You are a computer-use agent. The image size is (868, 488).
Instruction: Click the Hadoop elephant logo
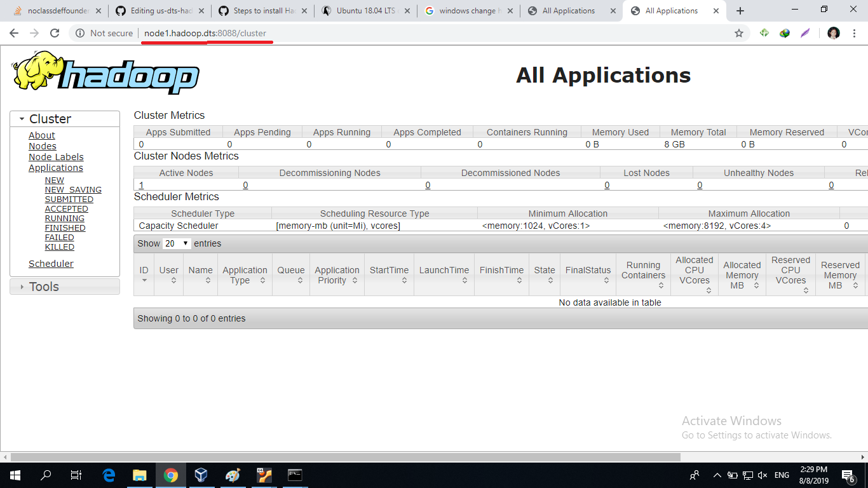click(105, 72)
